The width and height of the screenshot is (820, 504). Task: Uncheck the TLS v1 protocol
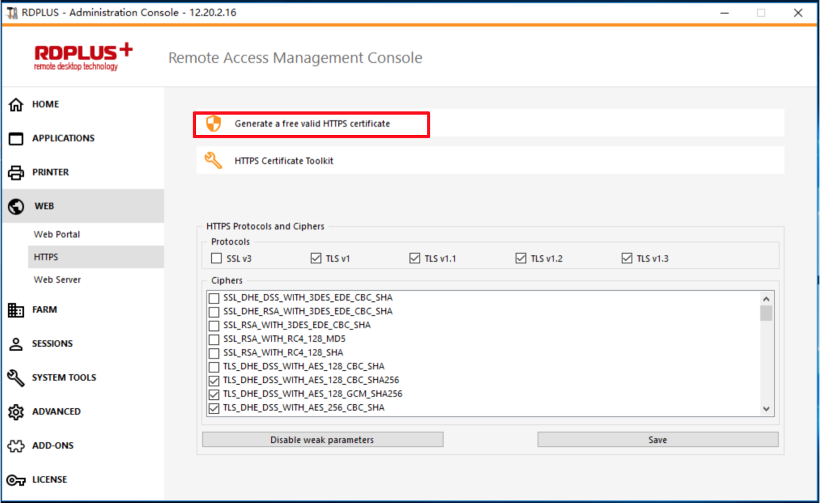[x=316, y=258]
